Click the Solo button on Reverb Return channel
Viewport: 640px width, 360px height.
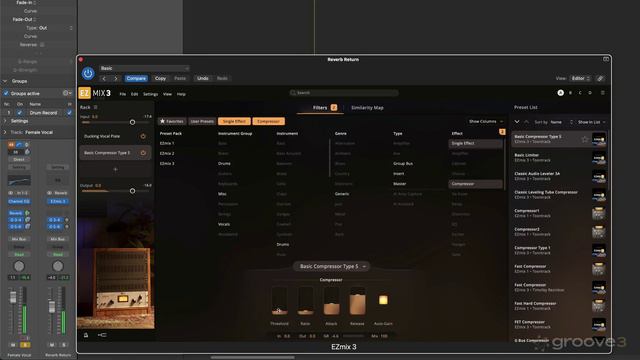64,345
